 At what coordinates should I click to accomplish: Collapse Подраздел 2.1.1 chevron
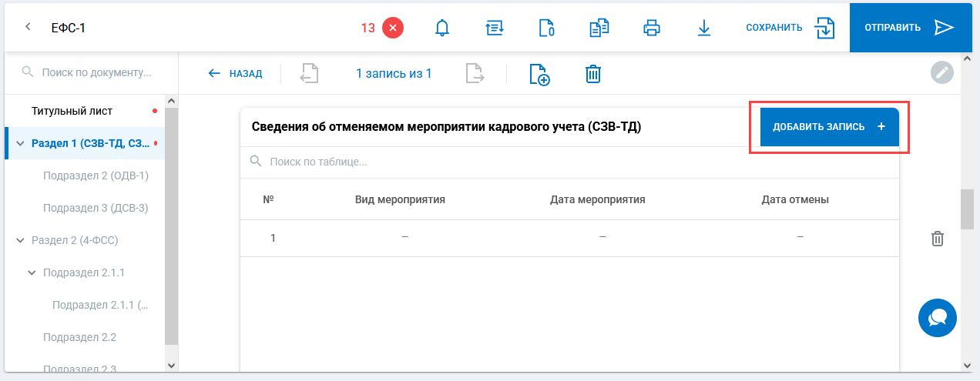pos(32,272)
